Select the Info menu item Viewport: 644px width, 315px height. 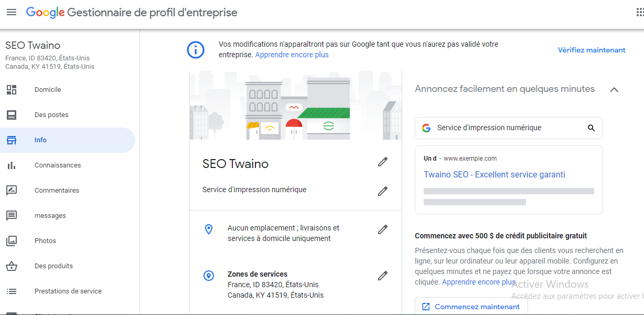pos(68,140)
